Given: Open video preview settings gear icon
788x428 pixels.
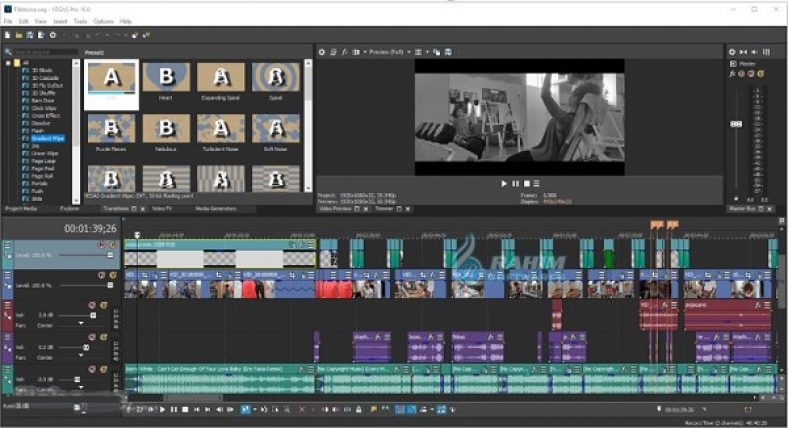Looking at the screenshot, I should (323, 51).
